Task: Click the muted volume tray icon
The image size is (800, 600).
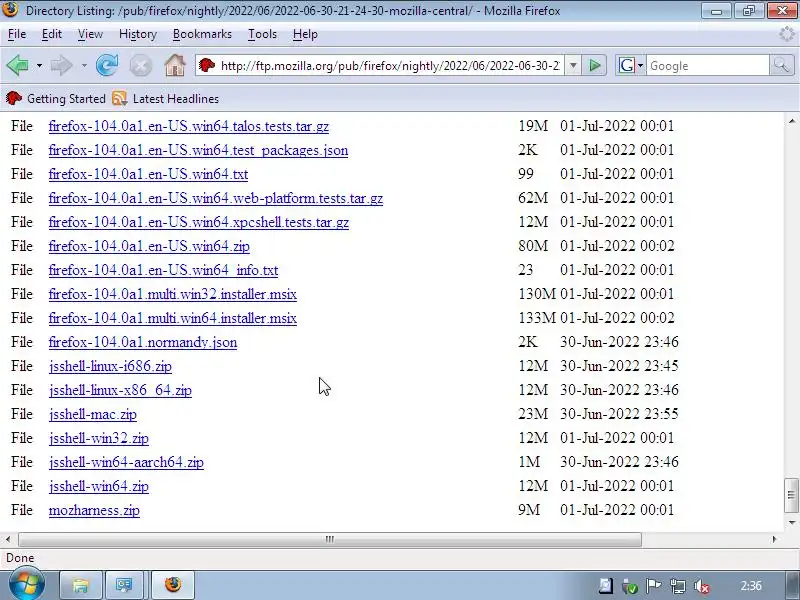Action: click(x=702, y=587)
